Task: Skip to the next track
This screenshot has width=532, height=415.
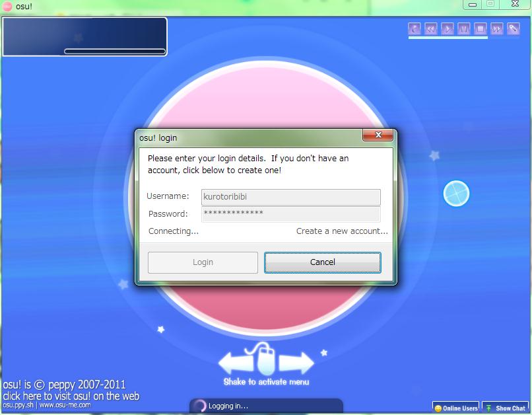Action: click(x=497, y=29)
